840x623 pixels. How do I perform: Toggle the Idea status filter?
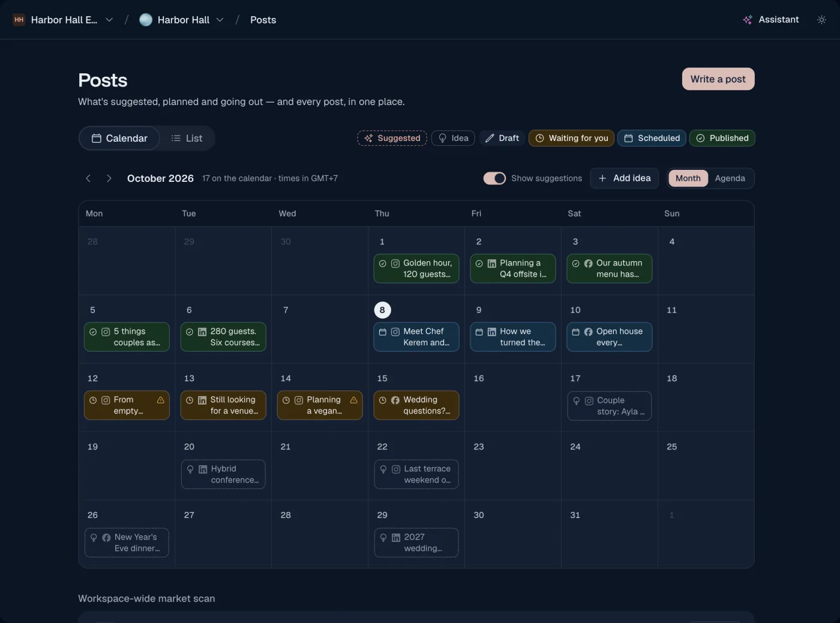pos(453,138)
